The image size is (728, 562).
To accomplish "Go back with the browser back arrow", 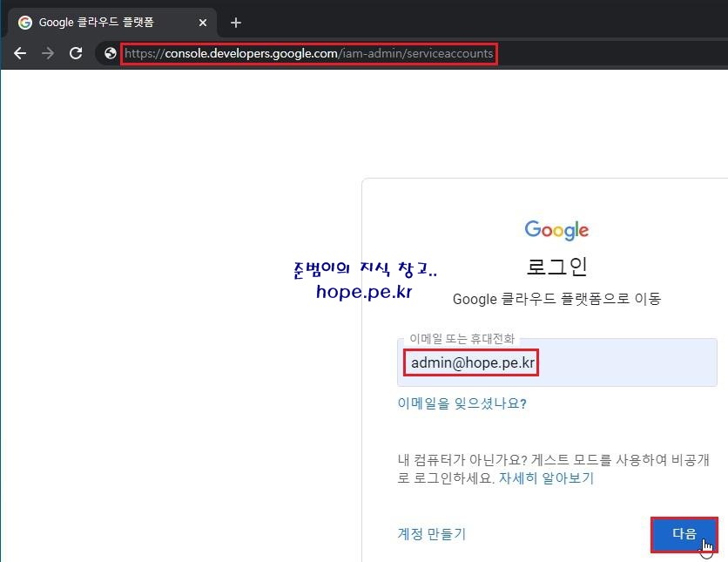I will [x=20, y=53].
